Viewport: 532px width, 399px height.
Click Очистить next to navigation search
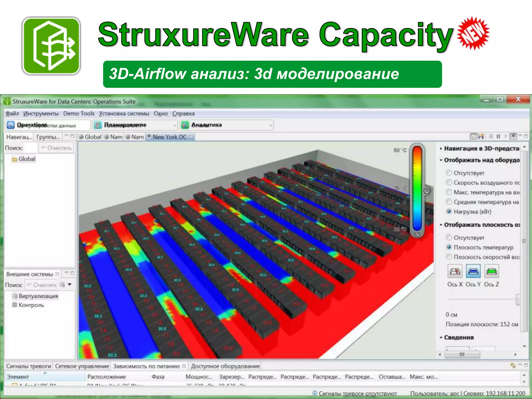coord(56,148)
